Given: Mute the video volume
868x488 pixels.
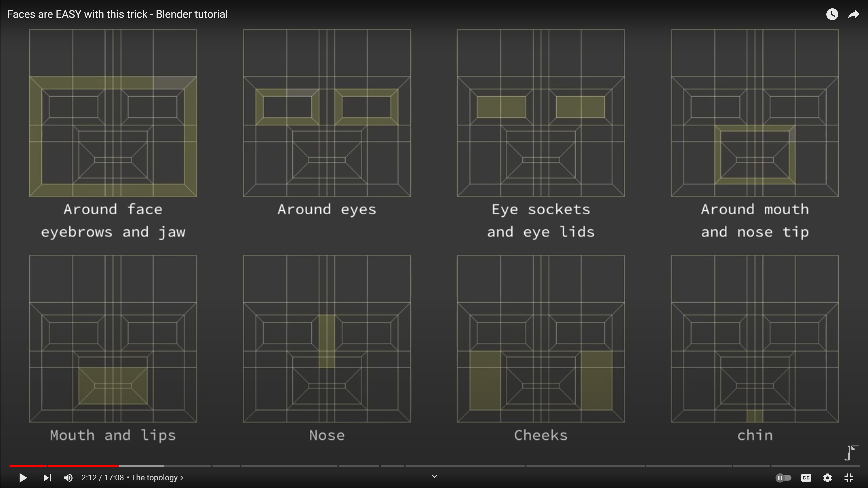Looking at the screenshot, I should point(68,478).
